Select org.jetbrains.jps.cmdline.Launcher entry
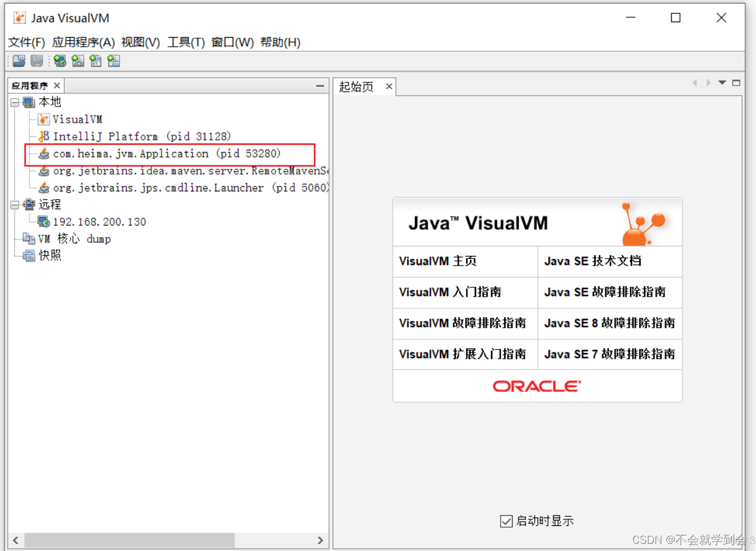Viewport: 756px width, 551px height. coord(190,188)
